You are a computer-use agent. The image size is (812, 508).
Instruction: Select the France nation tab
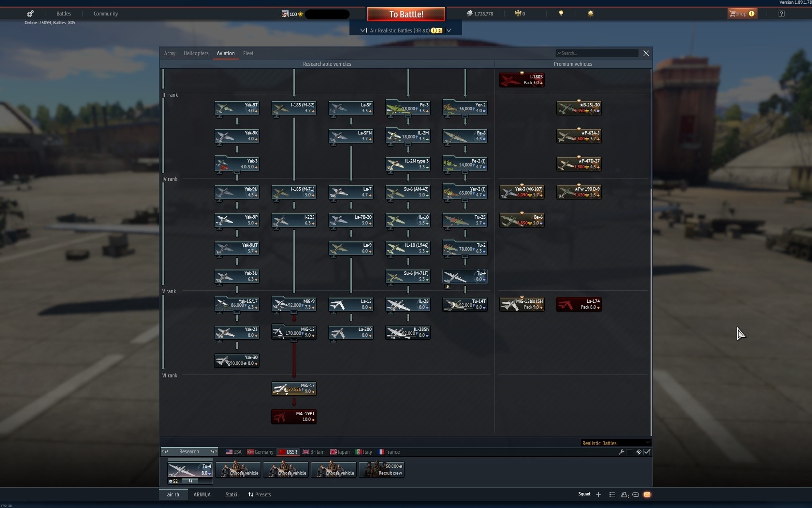[x=389, y=452]
